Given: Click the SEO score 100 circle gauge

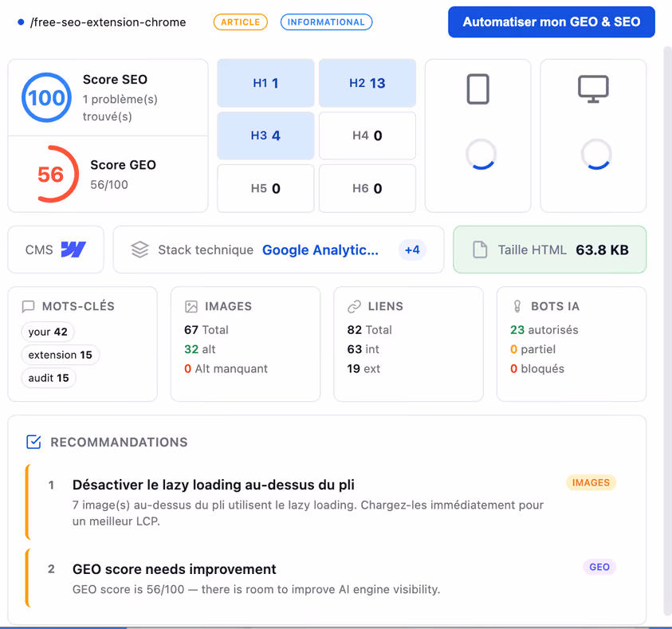Looking at the screenshot, I should click(x=46, y=98).
